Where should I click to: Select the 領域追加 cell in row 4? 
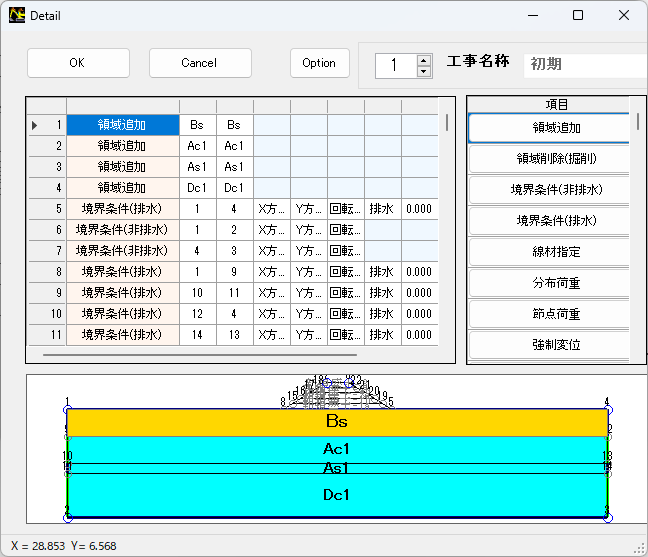pos(123,188)
